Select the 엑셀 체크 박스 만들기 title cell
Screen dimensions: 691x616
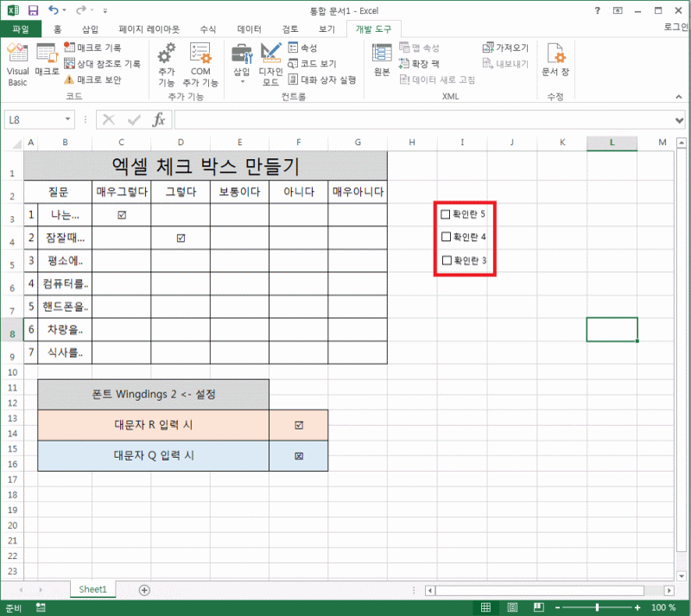[206, 165]
